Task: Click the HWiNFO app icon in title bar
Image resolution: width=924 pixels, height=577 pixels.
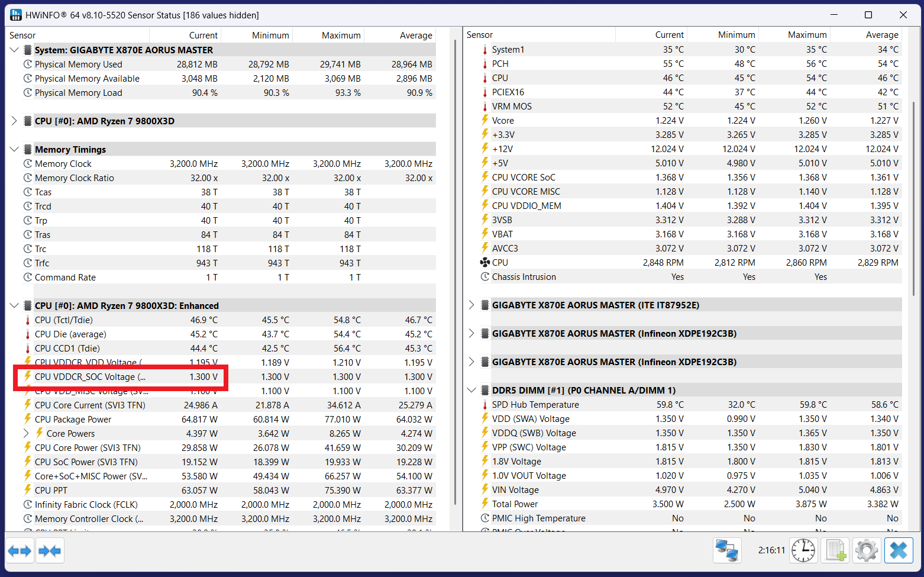Action: point(16,15)
